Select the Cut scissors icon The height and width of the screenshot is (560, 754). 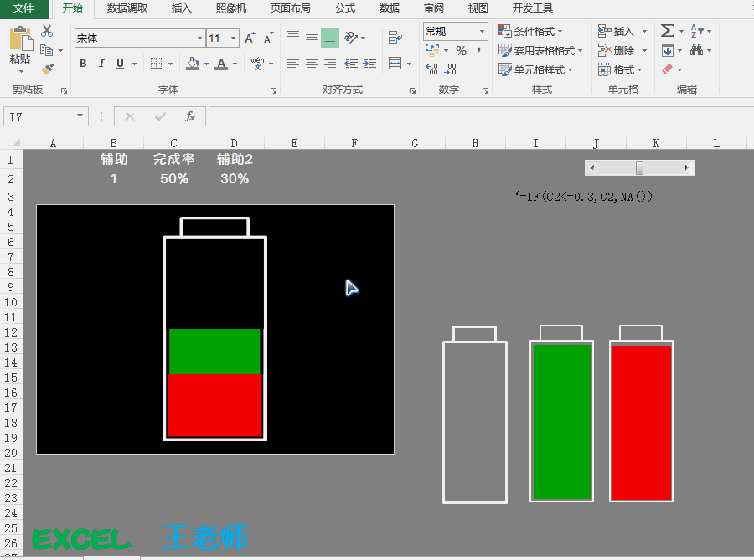[47, 31]
